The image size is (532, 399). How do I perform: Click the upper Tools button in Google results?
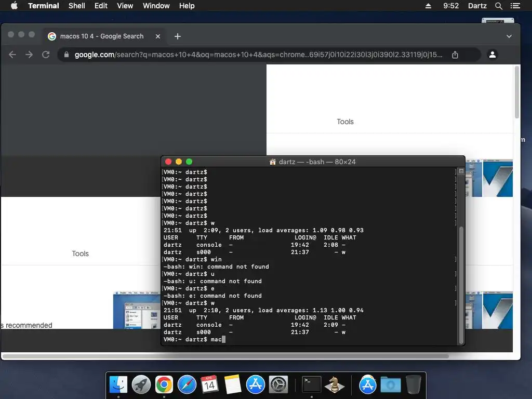(345, 122)
